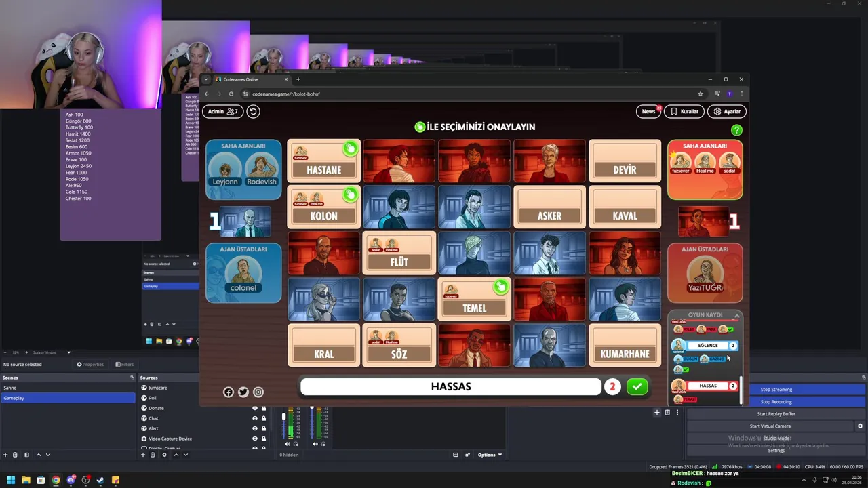
Task: Open the Facebook link in Codenames footer
Action: [x=229, y=392]
